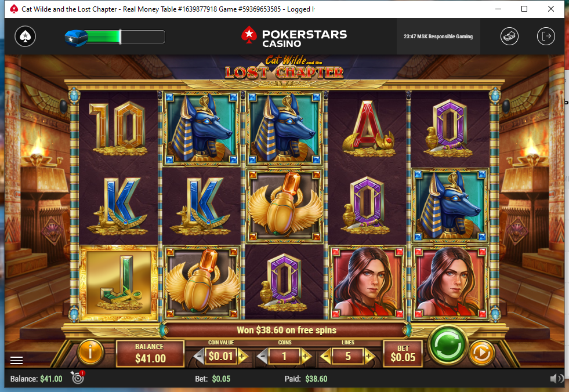The image size is (569, 392).
Task: Open the cashier money icon
Action: (509, 37)
